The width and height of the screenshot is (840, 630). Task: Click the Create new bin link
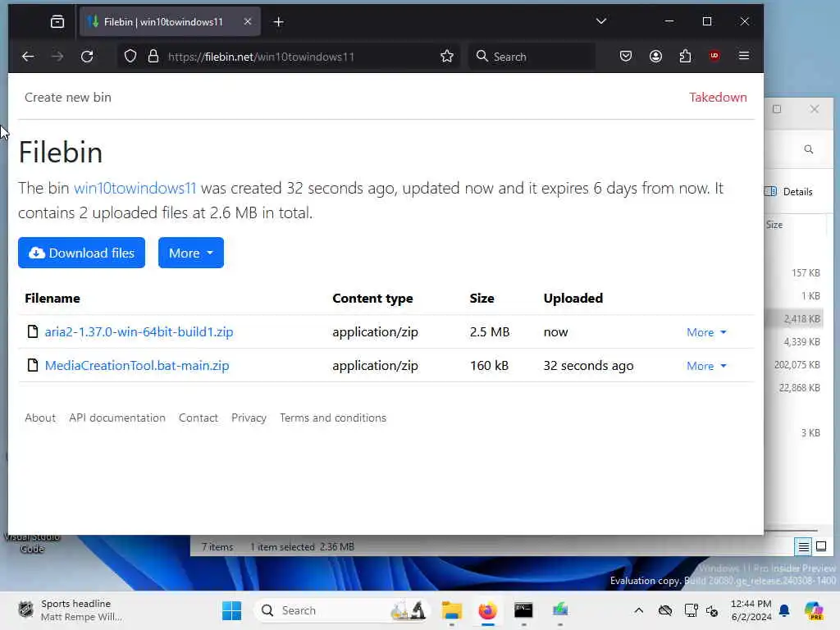tap(68, 98)
